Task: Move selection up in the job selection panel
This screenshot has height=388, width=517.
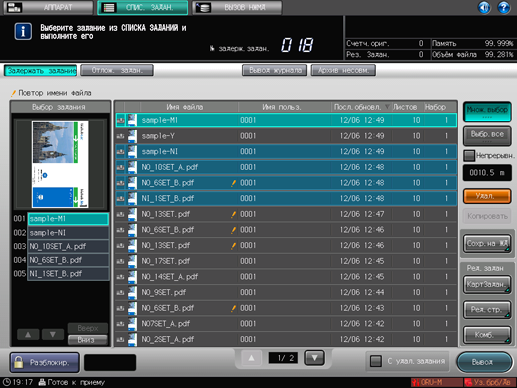Action: click(28, 334)
